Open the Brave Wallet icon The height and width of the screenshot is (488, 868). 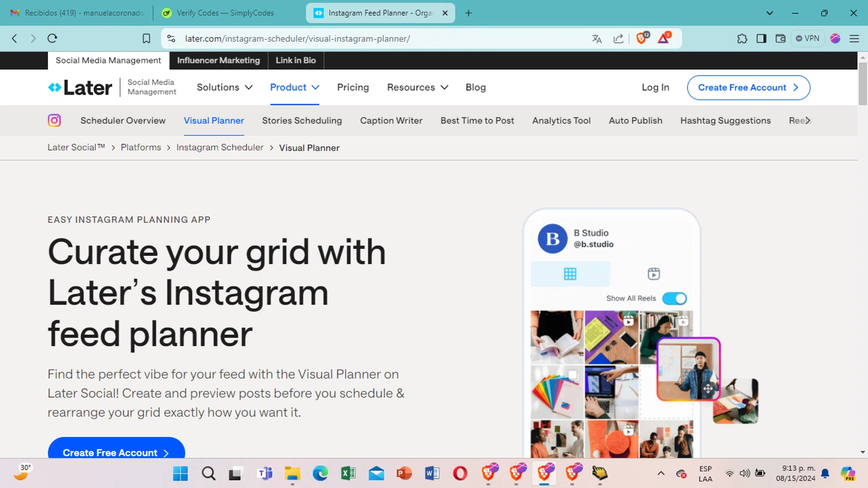point(781,38)
